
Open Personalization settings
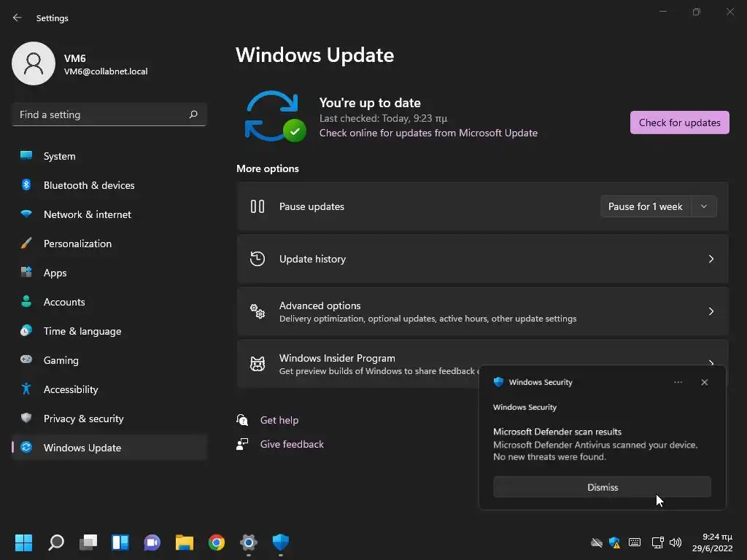[x=109, y=244]
